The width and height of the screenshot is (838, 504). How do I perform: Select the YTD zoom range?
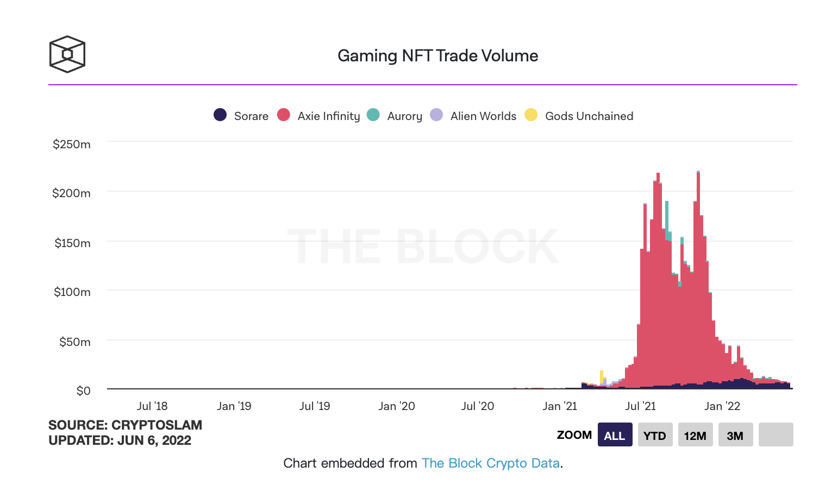click(x=655, y=434)
